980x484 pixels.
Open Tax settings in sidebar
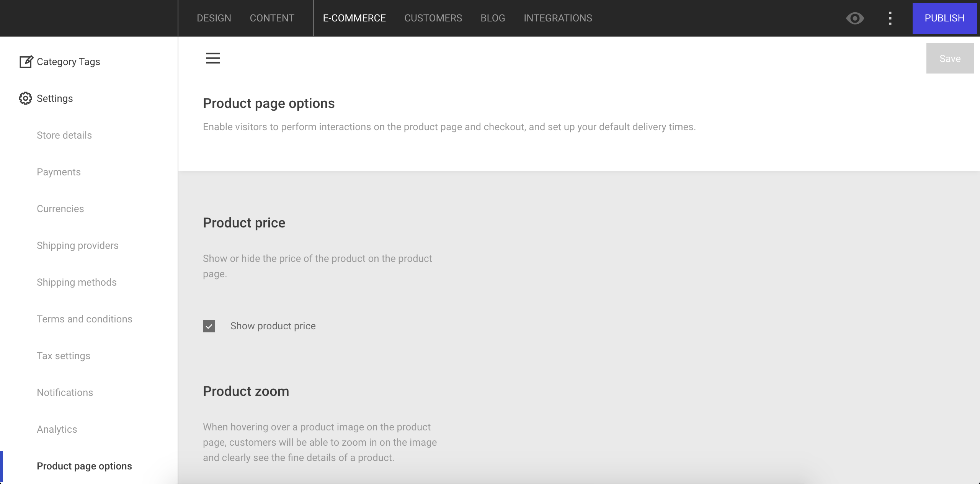point(63,356)
